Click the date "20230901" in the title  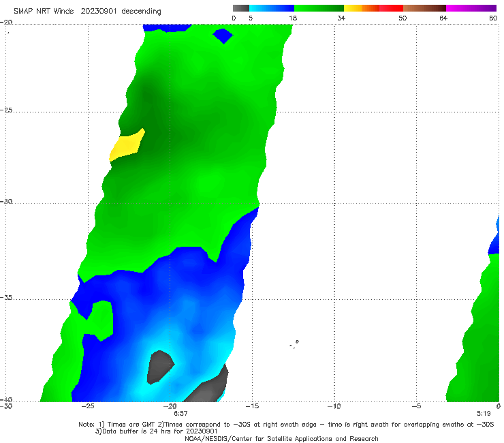pyautogui.click(x=99, y=11)
